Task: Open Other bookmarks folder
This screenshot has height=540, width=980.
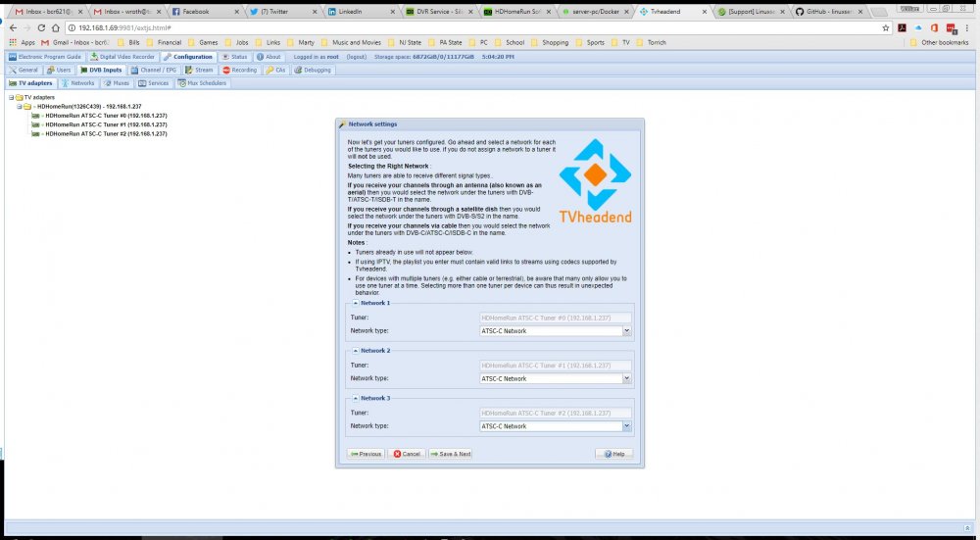Action: 940,42
